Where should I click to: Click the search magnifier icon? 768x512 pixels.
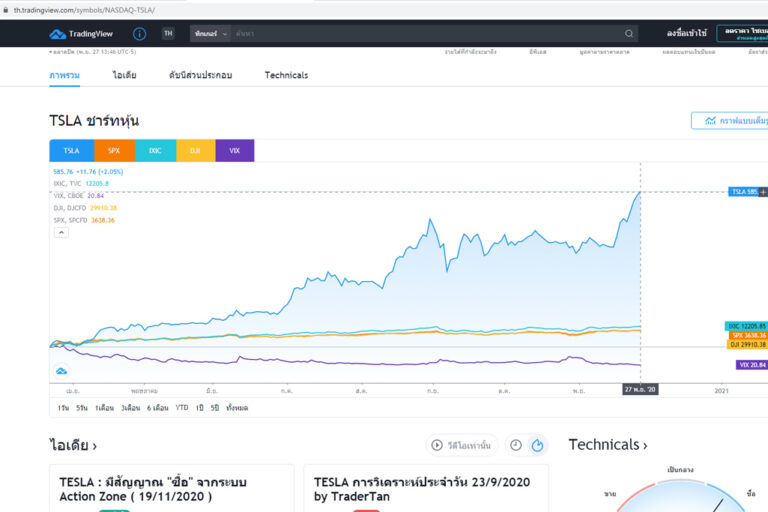(629, 34)
